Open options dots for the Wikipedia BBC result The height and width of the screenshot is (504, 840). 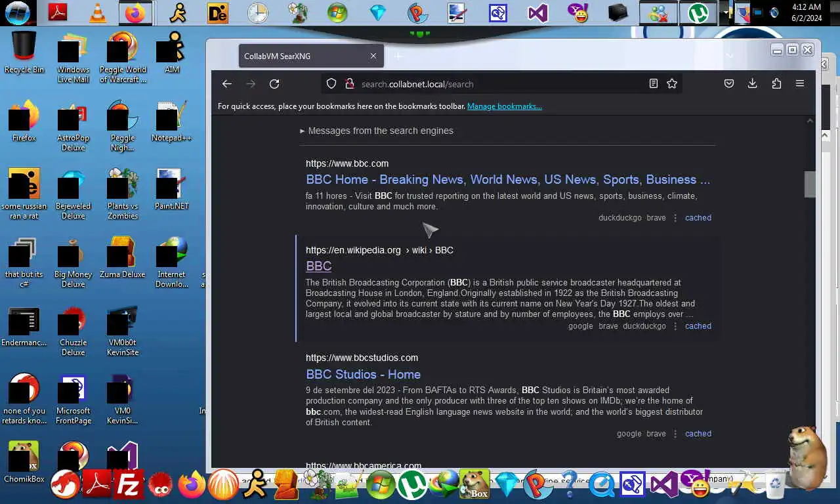point(675,326)
